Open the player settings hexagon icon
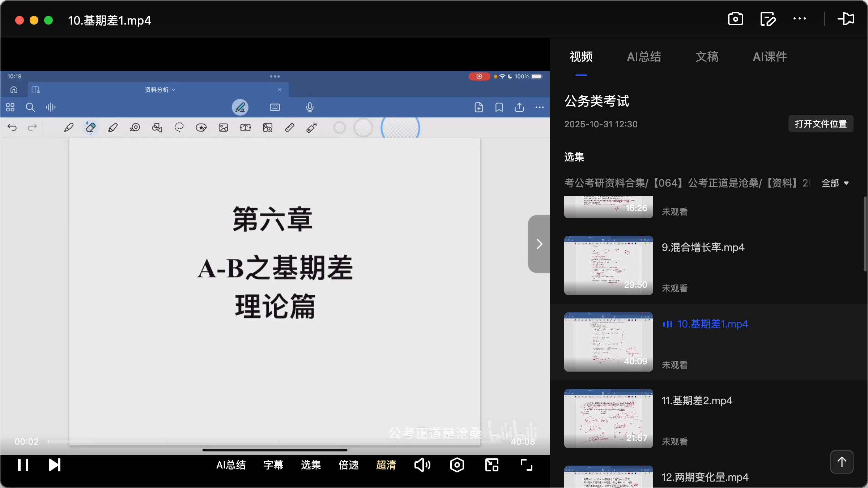This screenshot has width=868, height=488. 457,465
